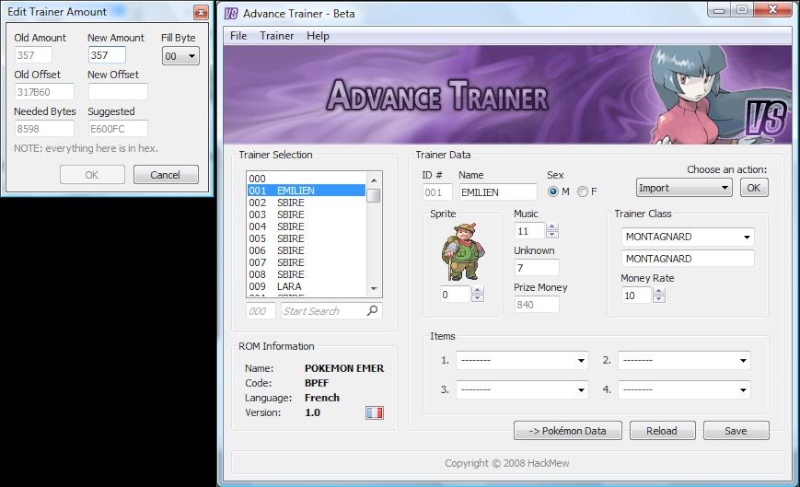Select trainer 003 SBIRE in the list
The image size is (800, 487).
(306, 214)
